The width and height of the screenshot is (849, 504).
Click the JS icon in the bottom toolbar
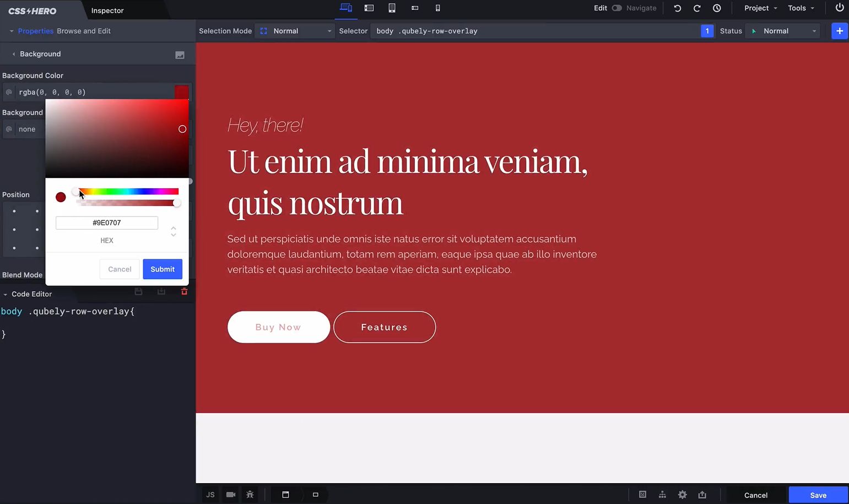210,495
